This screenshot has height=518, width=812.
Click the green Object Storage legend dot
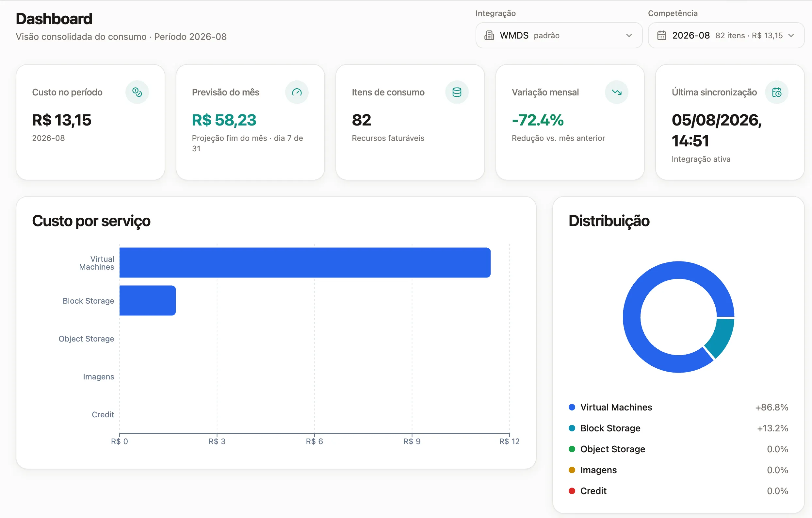pyautogui.click(x=572, y=449)
